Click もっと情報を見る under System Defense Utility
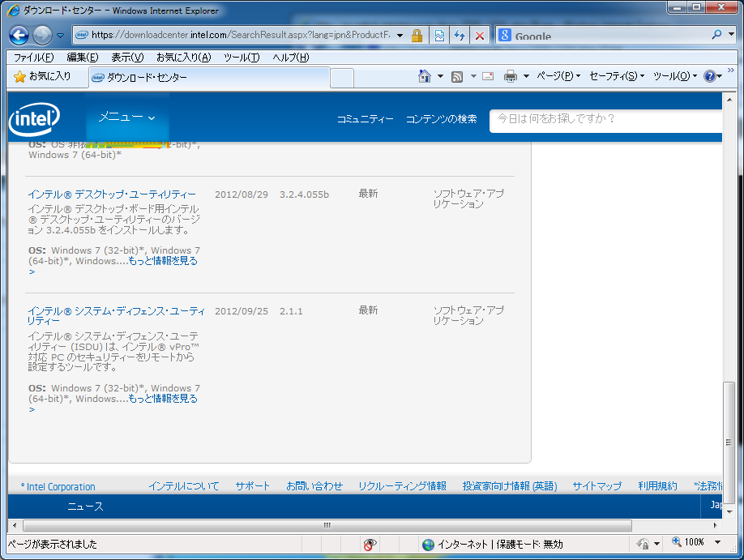Image resolution: width=744 pixels, height=560 pixels. tap(163, 398)
